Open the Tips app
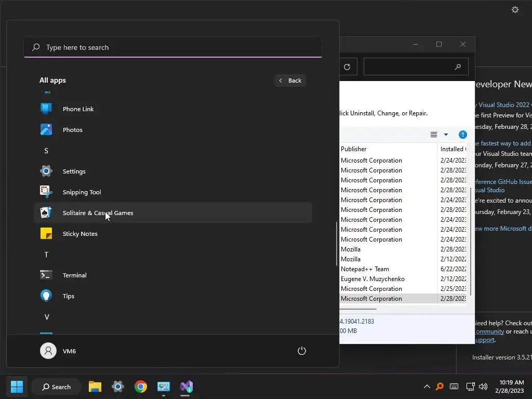Screen dimensions: 532x399 click(173, 296)
